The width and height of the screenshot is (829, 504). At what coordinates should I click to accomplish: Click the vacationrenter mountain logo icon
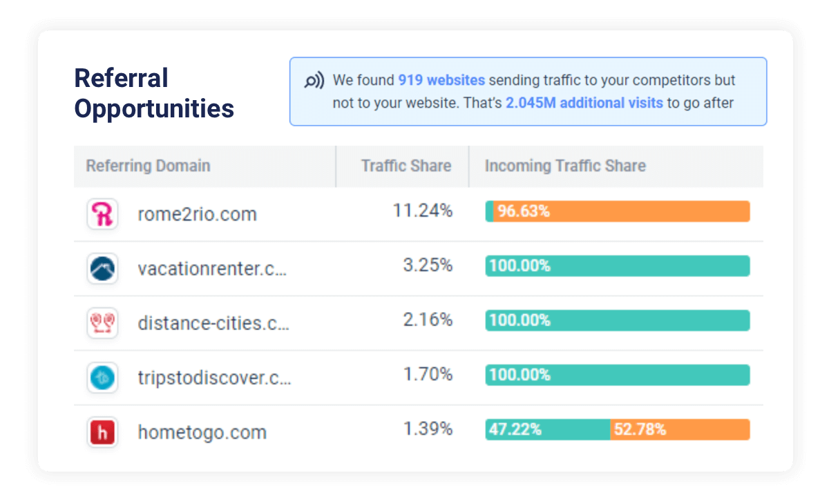(x=103, y=269)
